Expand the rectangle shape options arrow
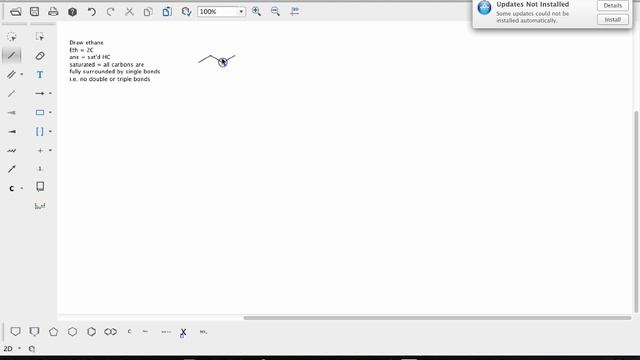The height and width of the screenshot is (360, 640). click(50, 112)
